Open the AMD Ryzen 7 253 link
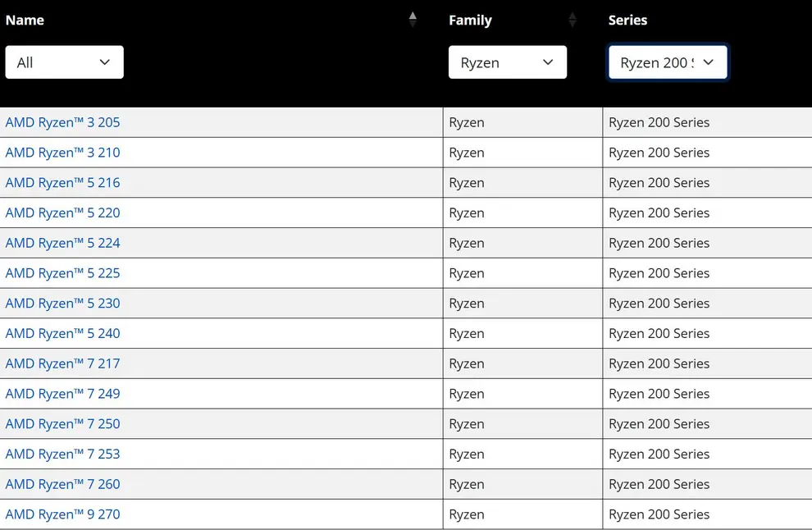The height and width of the screenshot is (530, 812). click(62, 454)
